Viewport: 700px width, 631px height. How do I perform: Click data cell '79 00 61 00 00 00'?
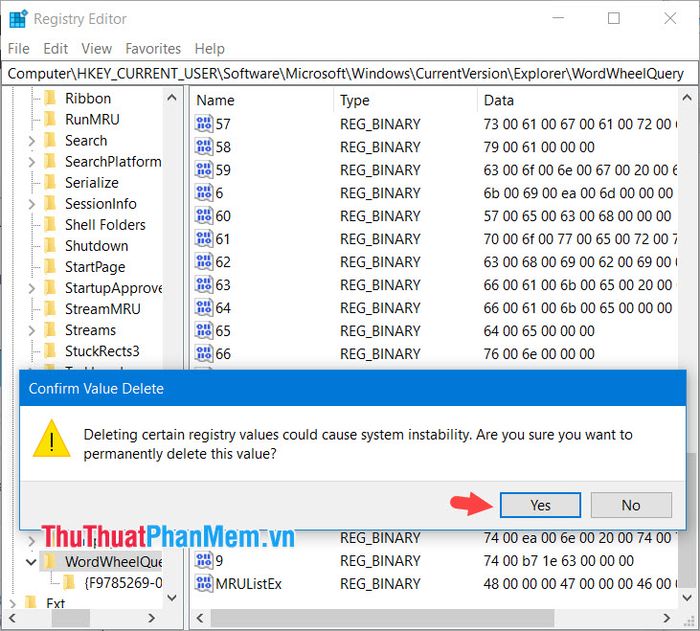pos(539,147)
